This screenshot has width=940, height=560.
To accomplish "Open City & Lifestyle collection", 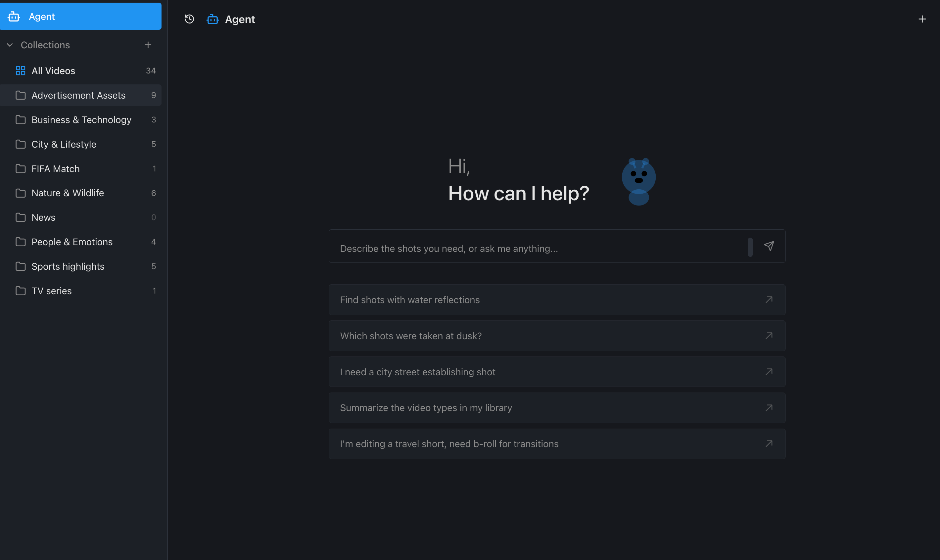I will (x=81, y=144).
